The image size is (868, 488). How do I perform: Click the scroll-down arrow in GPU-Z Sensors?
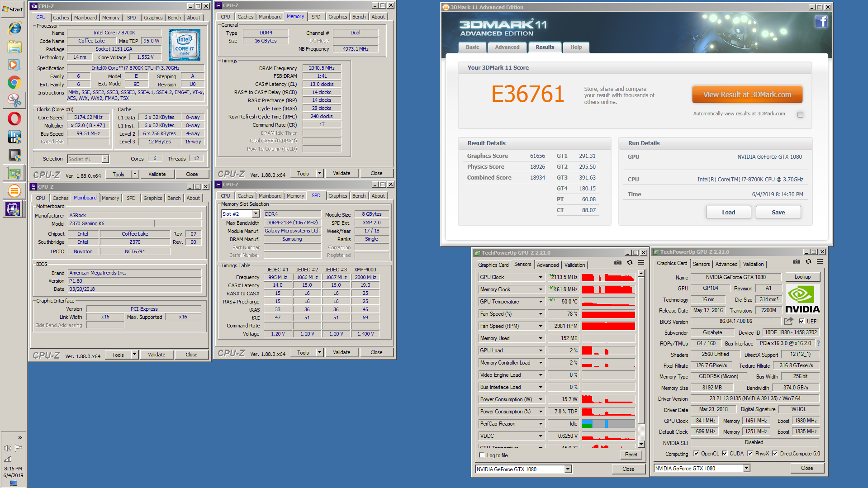(x=641, y=444)
